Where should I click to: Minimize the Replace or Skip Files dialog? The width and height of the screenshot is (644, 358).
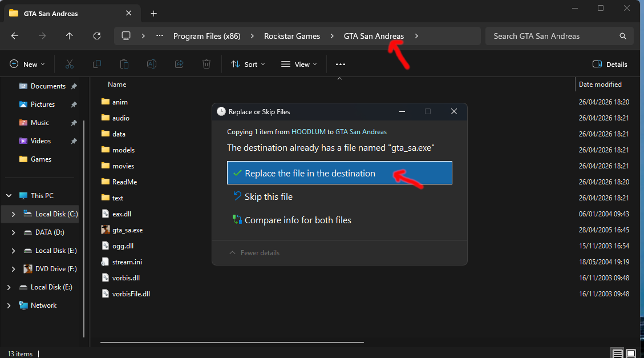(x=402, y=111)
